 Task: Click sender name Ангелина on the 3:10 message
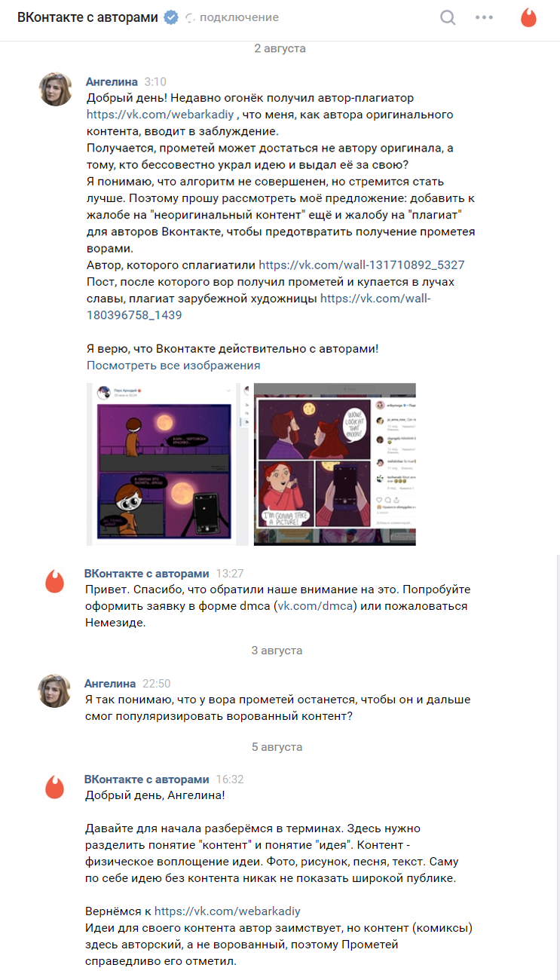[112, 81]
